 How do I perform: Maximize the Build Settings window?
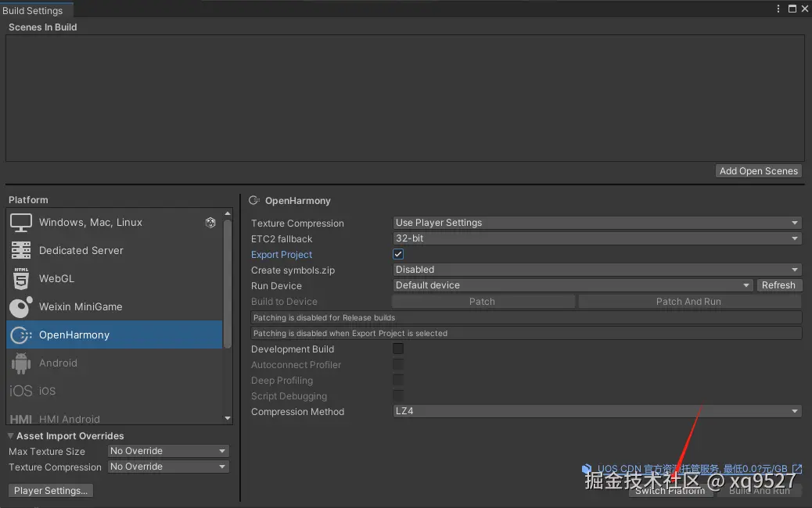click(x=792, y=9)
